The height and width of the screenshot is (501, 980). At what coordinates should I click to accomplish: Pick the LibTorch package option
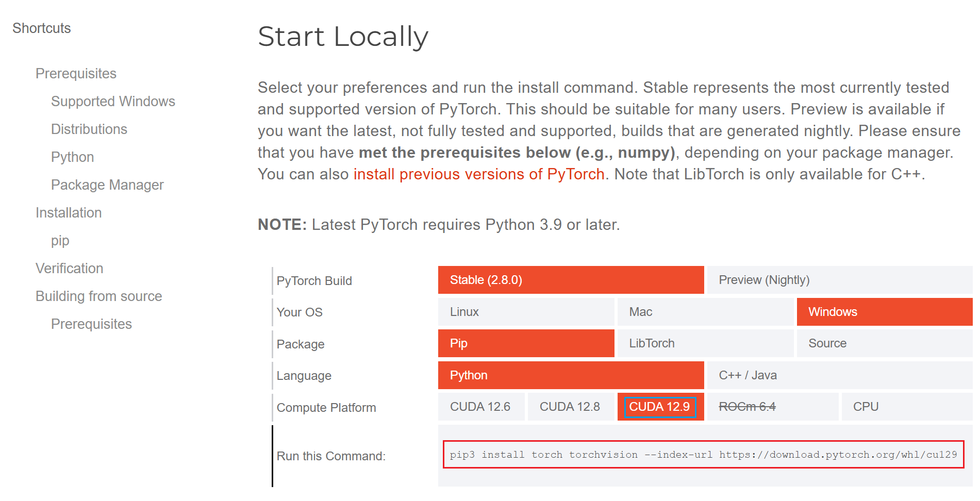705,343
